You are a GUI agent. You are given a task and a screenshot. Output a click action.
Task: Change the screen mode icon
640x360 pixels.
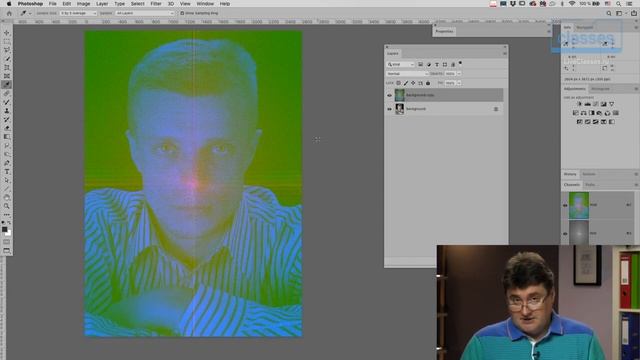click(7, 251)
